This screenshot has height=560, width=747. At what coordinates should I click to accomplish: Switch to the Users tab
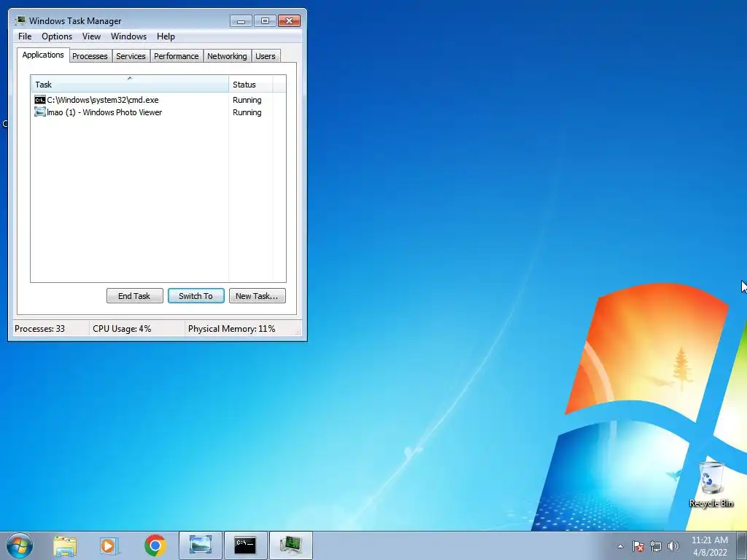pyautogui.click(x=265, y=56)
